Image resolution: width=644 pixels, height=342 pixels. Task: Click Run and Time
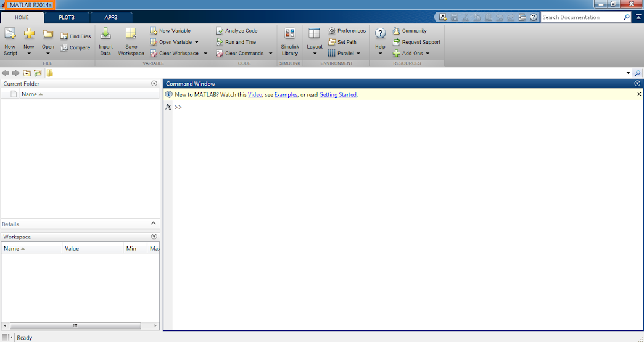(236, 42)
